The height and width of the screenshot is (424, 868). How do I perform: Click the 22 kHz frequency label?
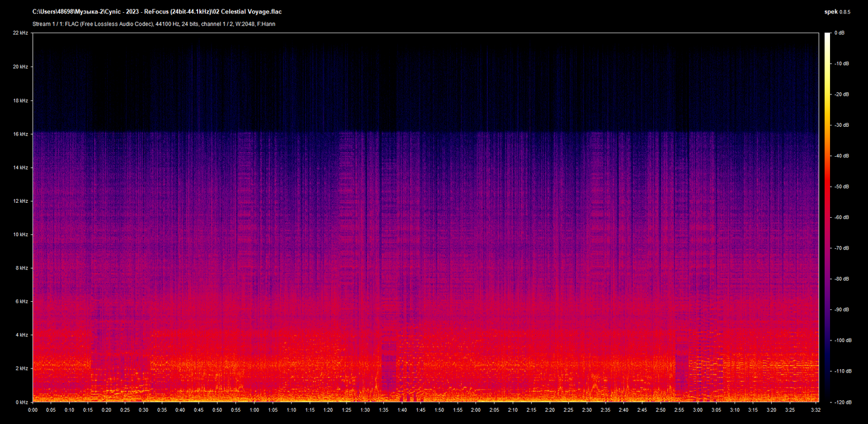click(x=19, y=33)
